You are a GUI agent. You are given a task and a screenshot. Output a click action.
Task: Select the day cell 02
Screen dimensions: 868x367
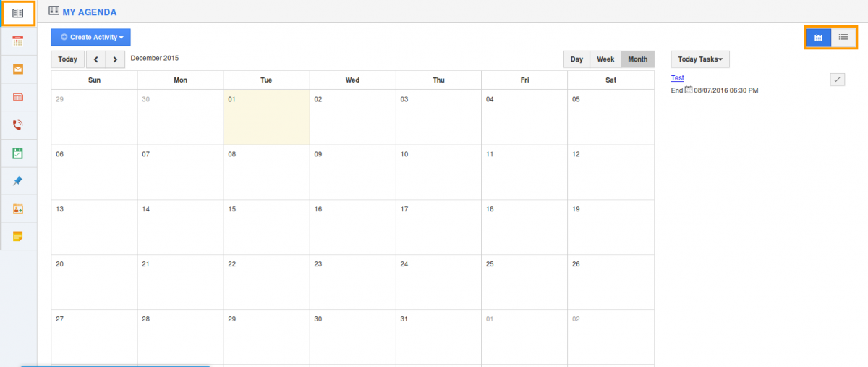[352, 117]
